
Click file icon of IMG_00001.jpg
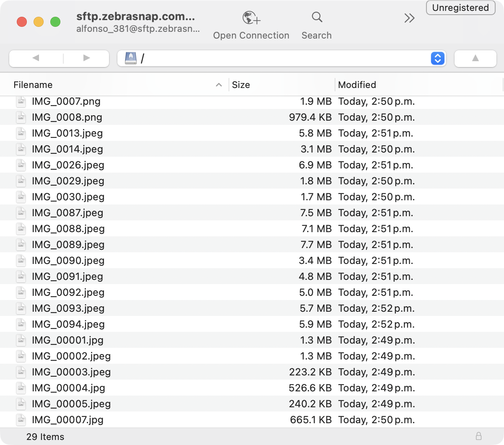pyautogui.click(x=21, y=340)
